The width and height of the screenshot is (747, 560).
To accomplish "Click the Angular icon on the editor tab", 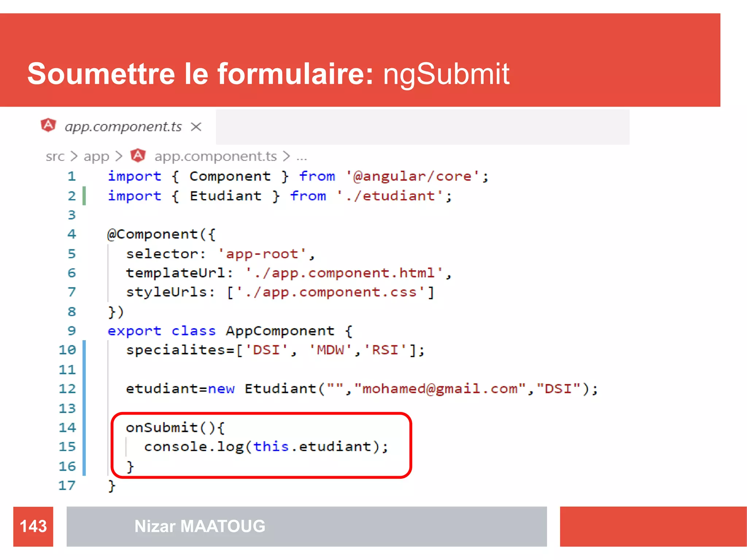I will (x=48, y=125).
